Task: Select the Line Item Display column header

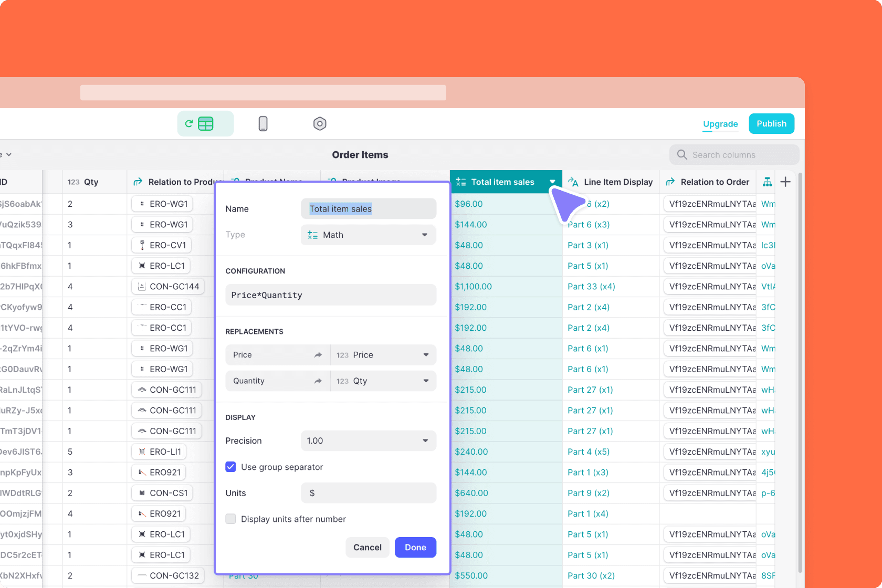Action: (x=611, y=182)
